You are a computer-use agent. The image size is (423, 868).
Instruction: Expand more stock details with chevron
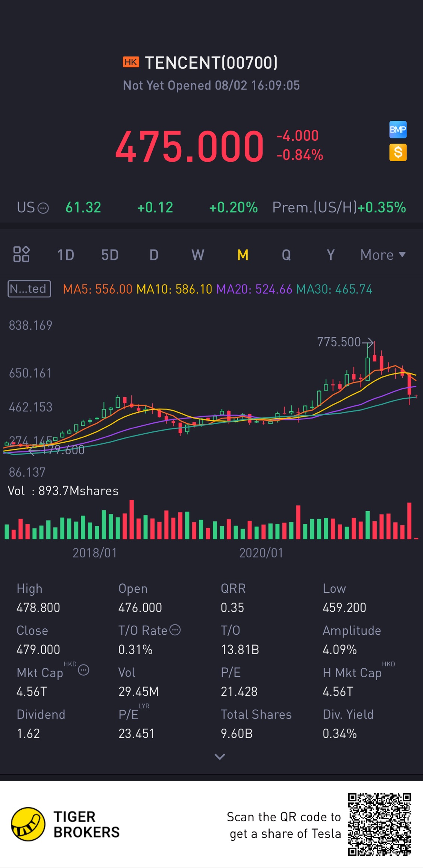coord(220,756)
